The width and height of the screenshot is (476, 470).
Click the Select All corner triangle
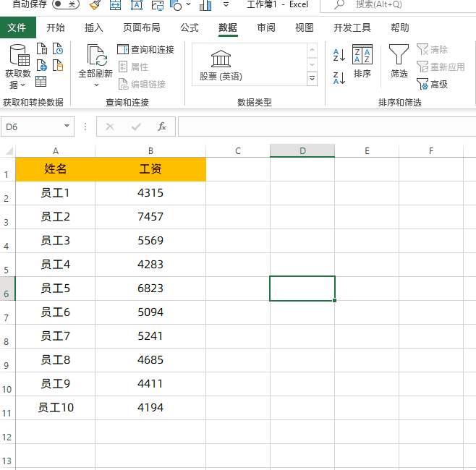[9, 151]
